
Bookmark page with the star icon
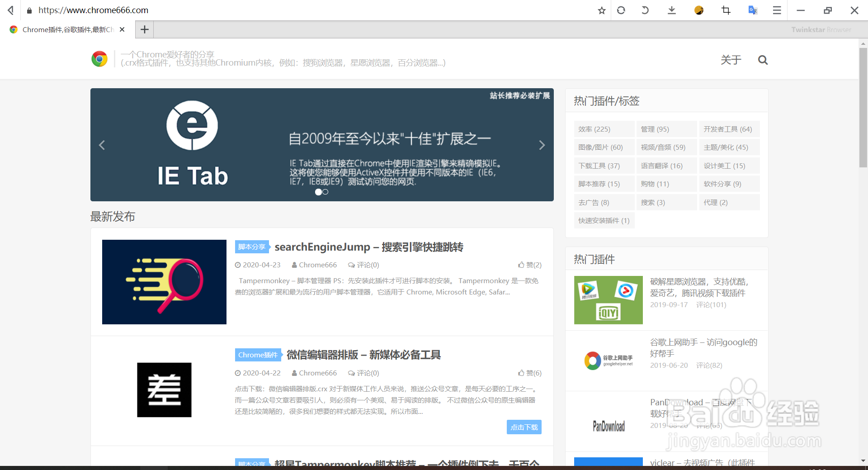pyautogui.click(x=601, y=10)
